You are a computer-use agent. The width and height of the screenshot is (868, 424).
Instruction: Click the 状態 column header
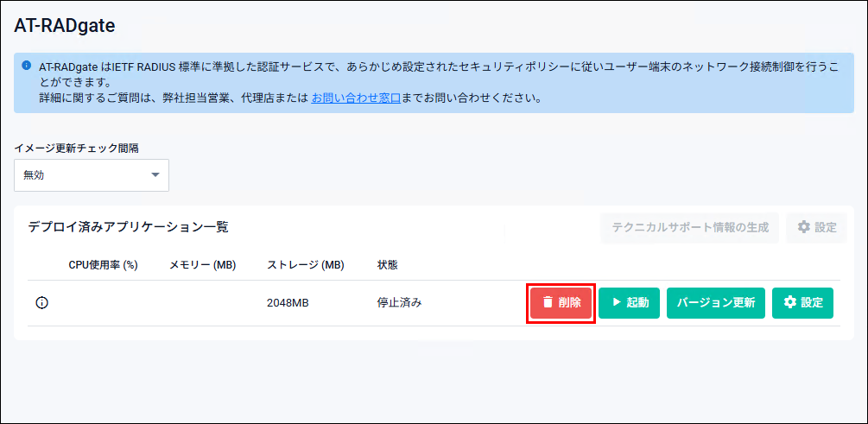pyautogui.click(x=387, y=265)
